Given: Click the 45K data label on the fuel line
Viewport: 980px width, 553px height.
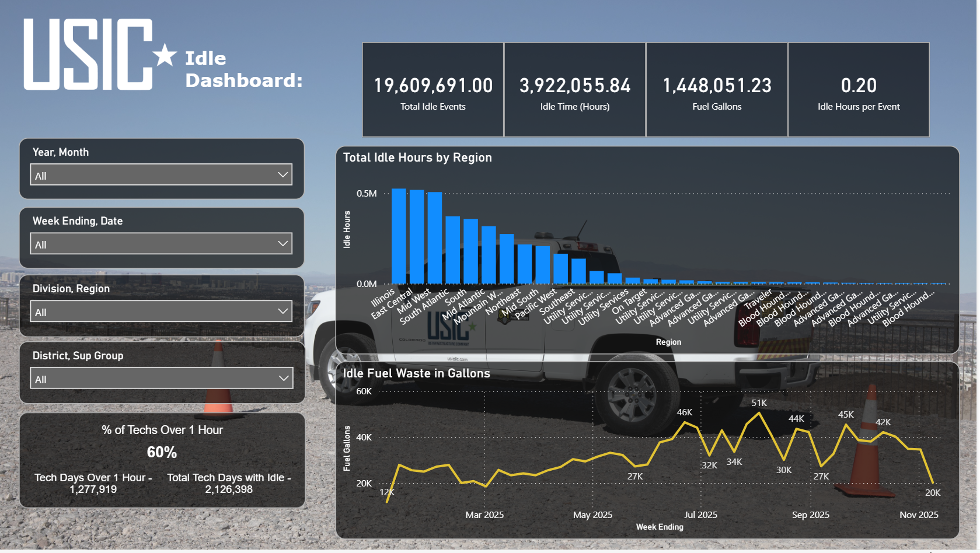Looking at the screenshot, I should click(x=846, y=415).
